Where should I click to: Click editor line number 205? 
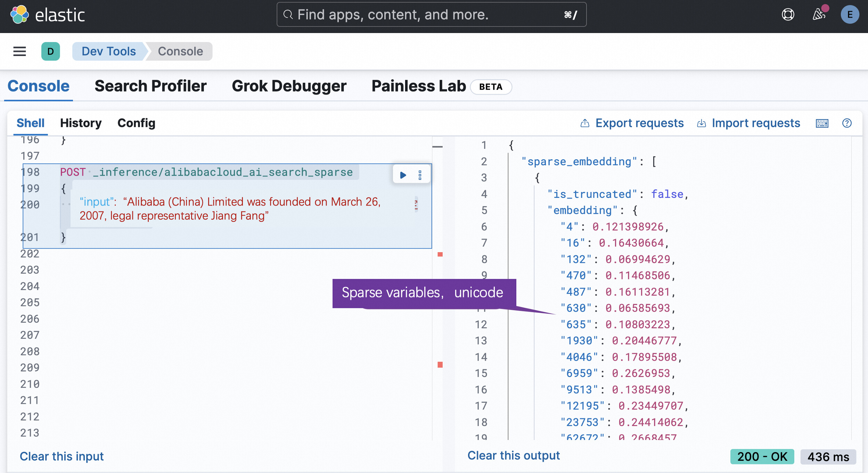point(30,303)
